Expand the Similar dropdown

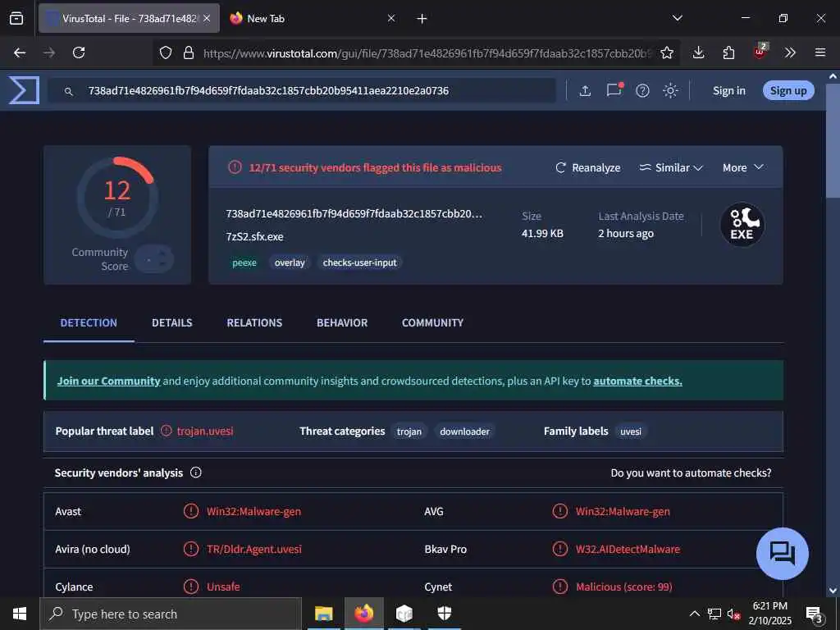tap(671, 167)
